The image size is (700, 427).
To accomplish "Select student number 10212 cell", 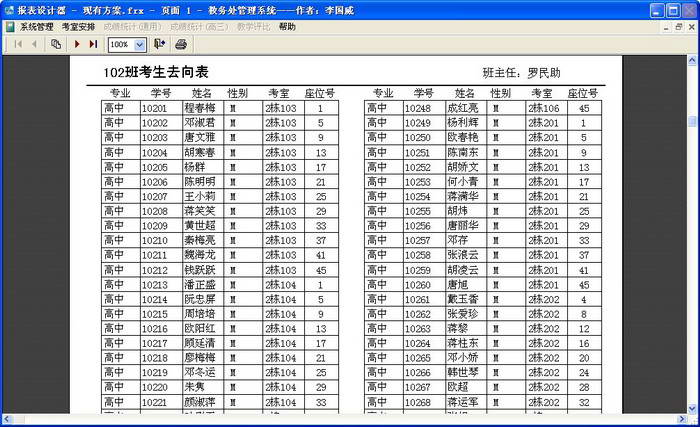I will coord(161,270).
